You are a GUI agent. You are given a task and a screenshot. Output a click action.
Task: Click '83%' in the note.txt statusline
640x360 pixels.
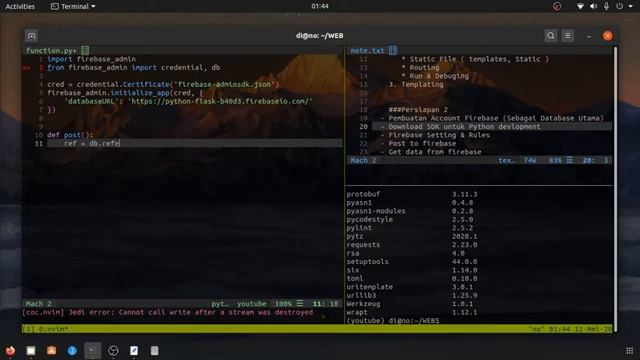pyautogui.click(x=555, y=160)
